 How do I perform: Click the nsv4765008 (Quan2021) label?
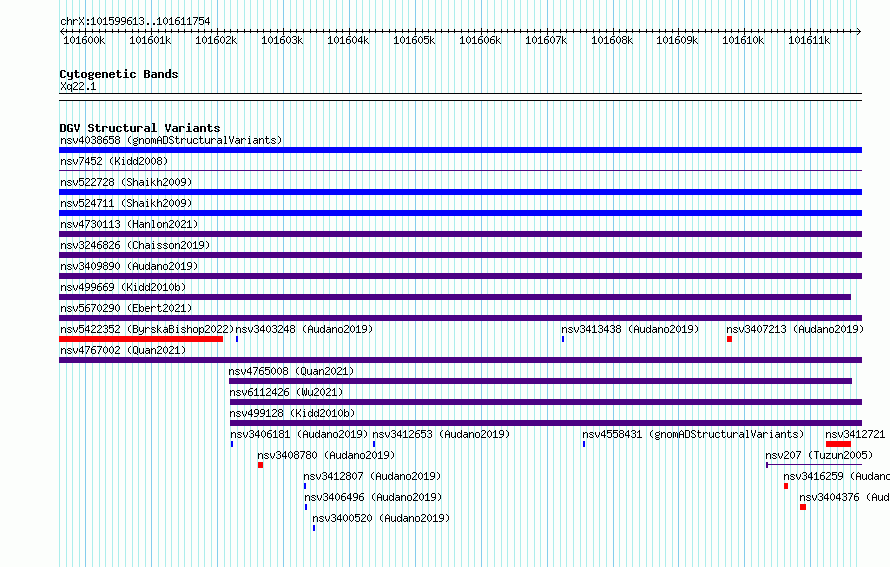pos(291,371)
